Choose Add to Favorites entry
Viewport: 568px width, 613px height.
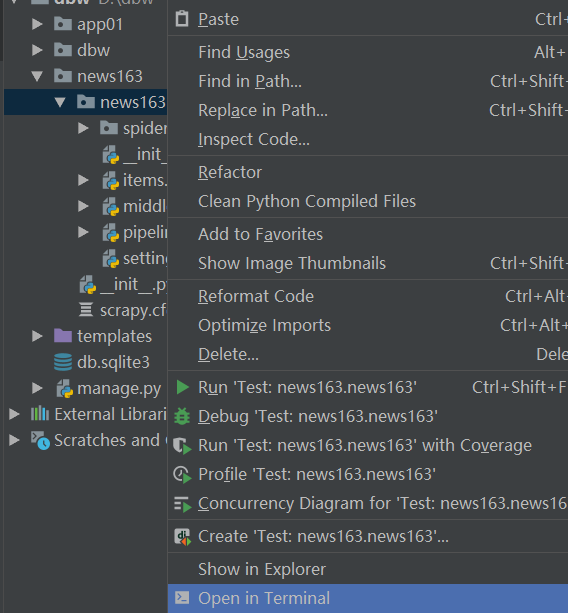(367, 234)
